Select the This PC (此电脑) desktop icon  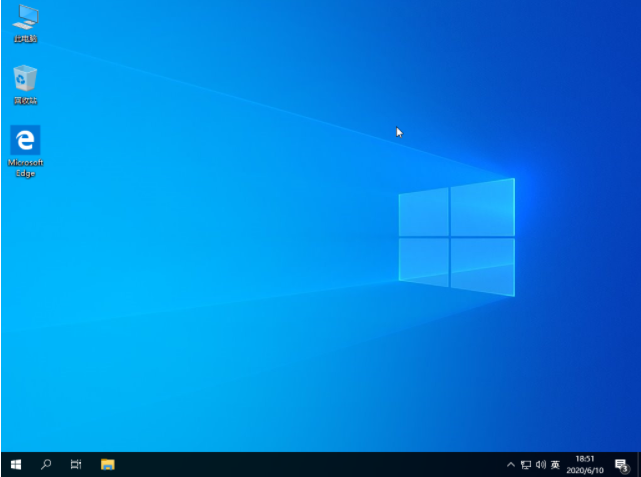tap(25, 17)
